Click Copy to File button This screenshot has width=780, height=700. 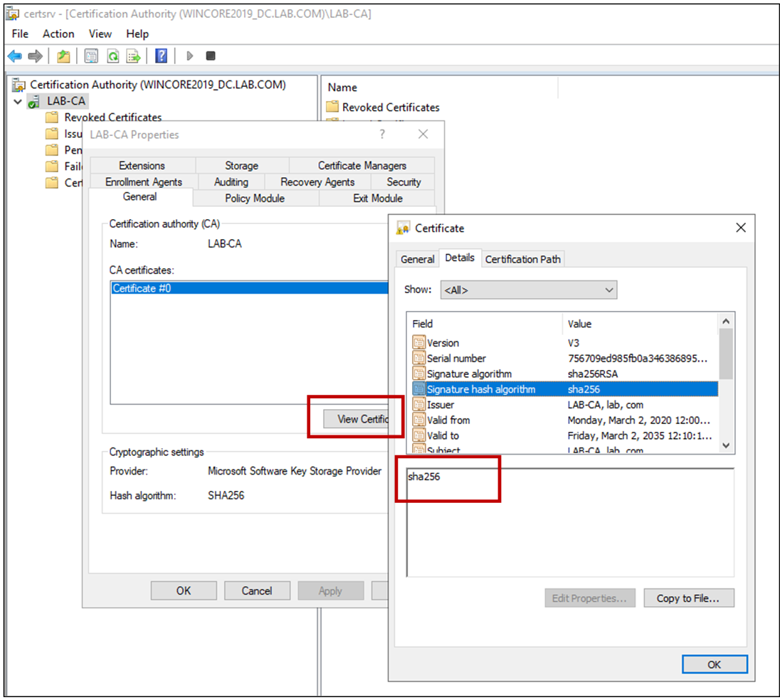tap(688, 598)
